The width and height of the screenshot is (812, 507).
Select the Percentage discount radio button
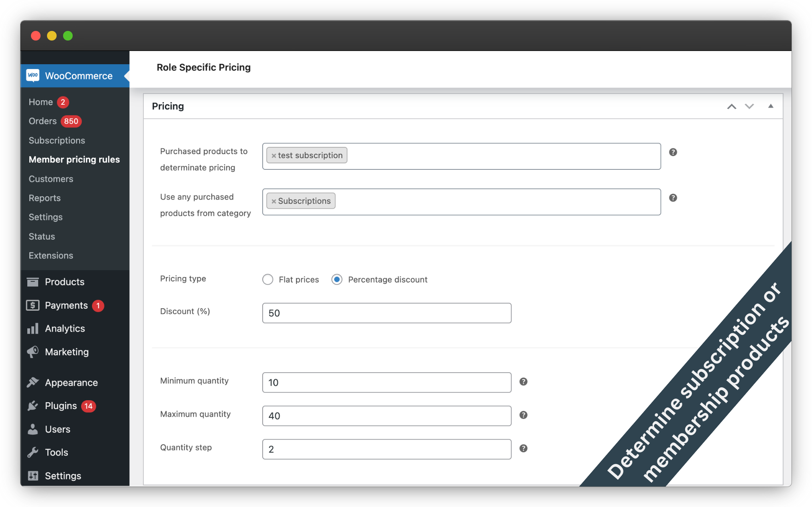(337, 279)
